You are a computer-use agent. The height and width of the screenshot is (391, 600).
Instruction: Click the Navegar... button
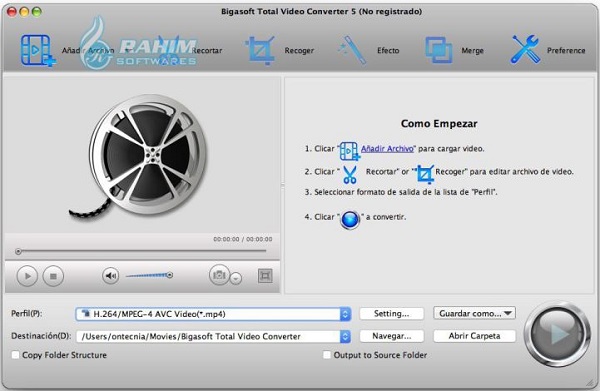391,336
